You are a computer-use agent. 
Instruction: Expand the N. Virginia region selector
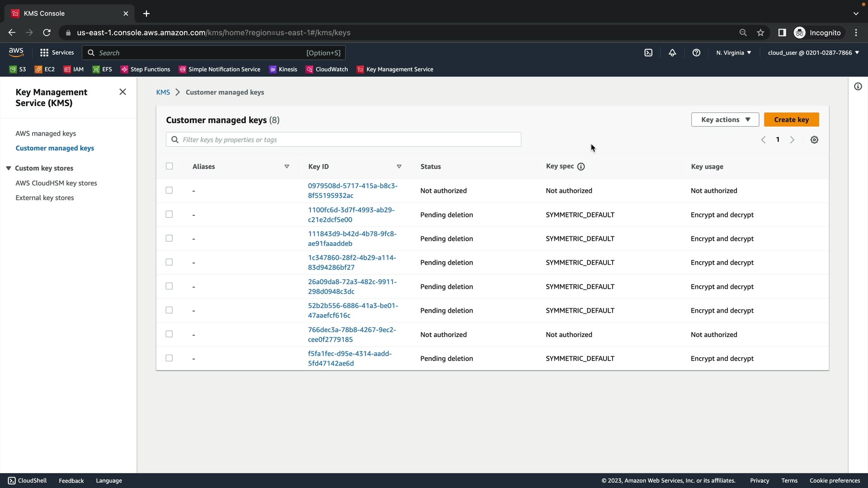click(733, 53)
